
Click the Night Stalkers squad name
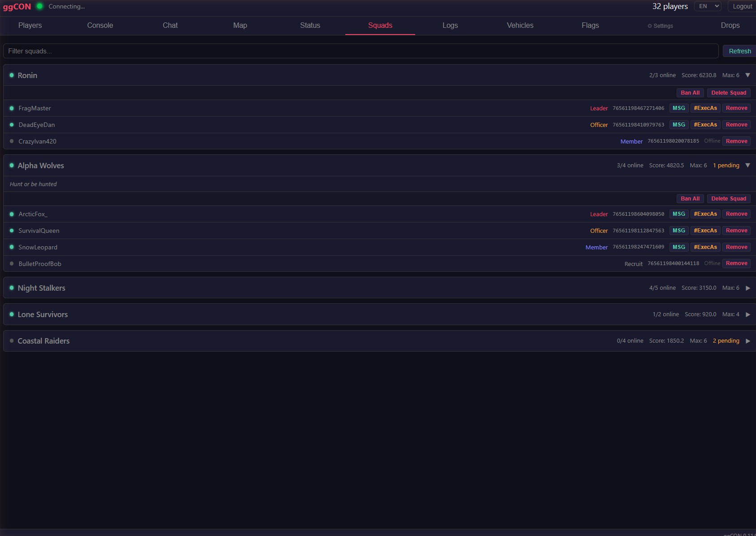[x=41, y=288]
